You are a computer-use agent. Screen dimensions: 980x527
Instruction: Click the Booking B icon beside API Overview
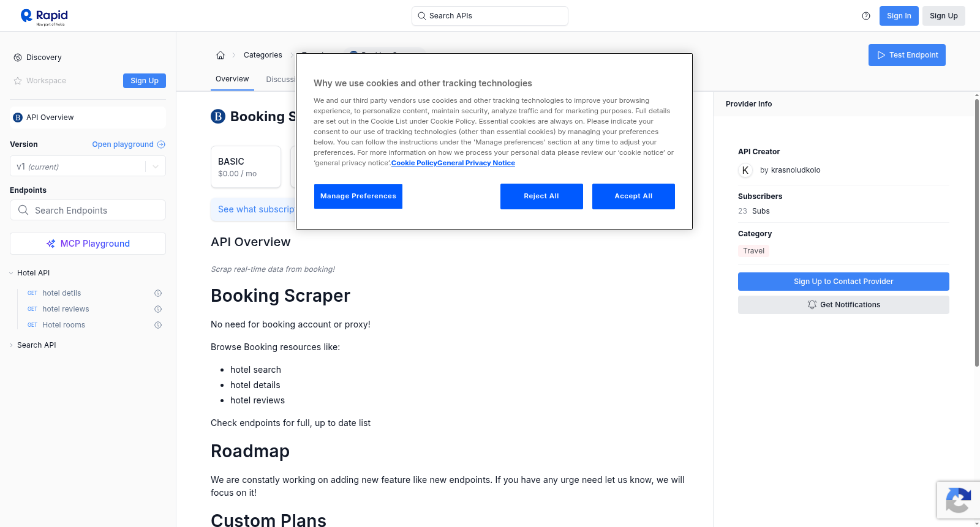18,118
